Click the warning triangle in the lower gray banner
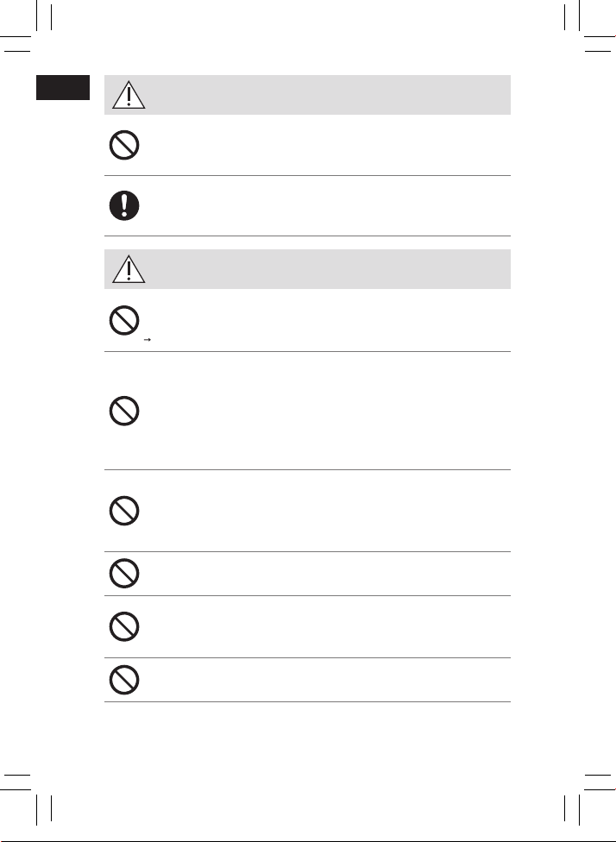 129,269
